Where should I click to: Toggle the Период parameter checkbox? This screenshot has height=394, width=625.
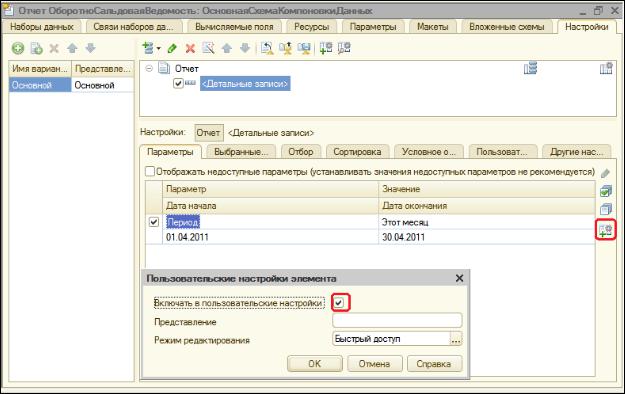pos(153,222)
